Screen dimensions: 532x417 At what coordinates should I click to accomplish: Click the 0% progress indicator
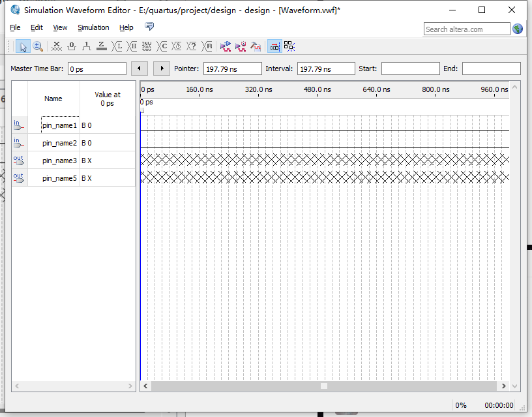tap(461, 405)
